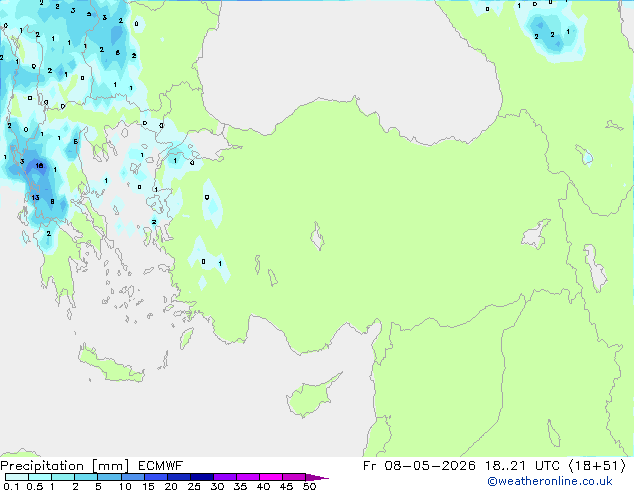This screenshot has width=634, height=490.
Task: Click the 15–20 mm legend swatch
Action: [x=156, y=477]
